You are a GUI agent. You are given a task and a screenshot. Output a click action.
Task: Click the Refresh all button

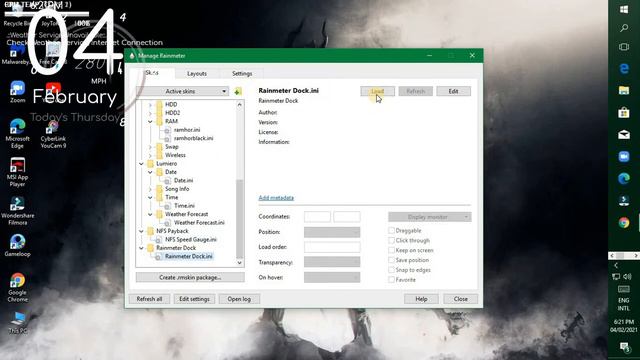149,299
